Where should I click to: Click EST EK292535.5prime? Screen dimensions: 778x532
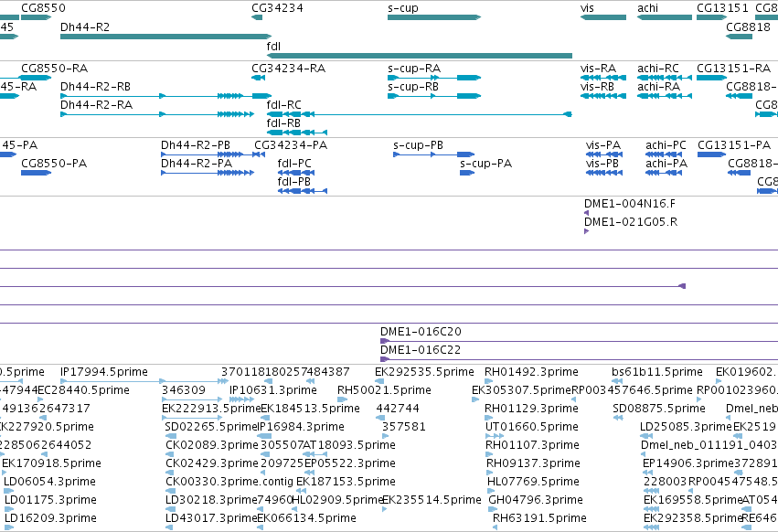tap(425, 372)
